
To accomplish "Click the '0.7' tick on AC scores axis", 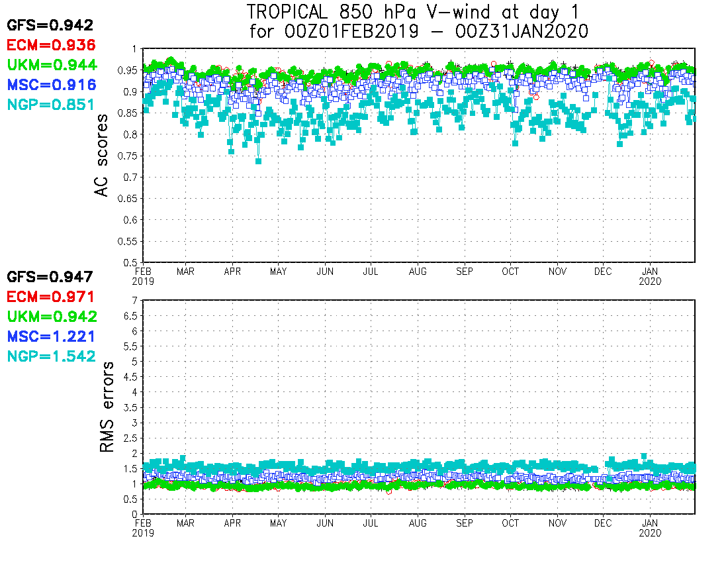I will 130,178.
